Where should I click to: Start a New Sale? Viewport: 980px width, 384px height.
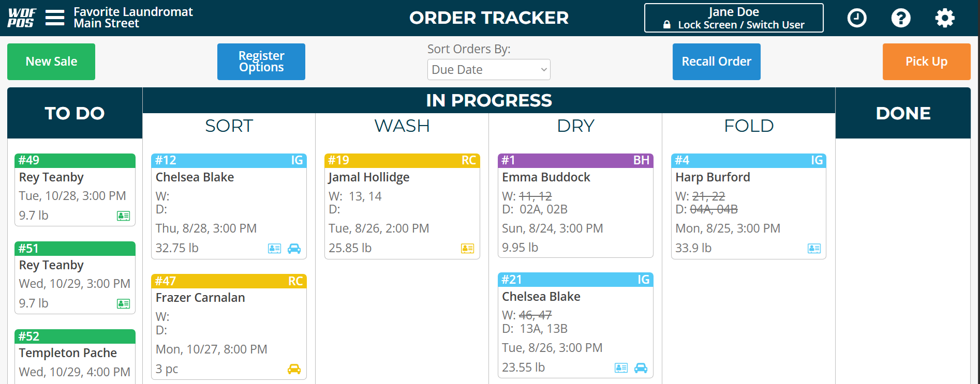click(51, 62)
